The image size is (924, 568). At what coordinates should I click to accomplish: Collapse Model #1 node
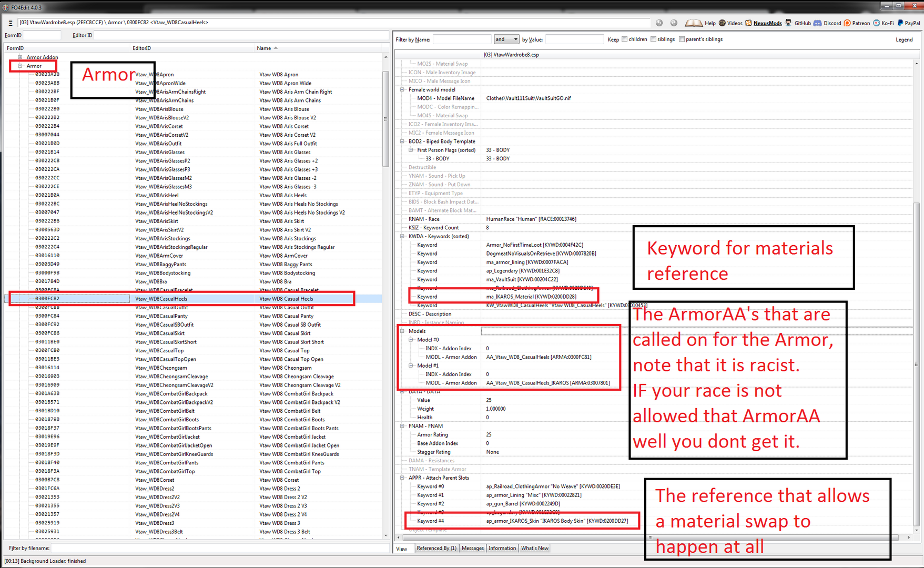(x=411, y=366)
